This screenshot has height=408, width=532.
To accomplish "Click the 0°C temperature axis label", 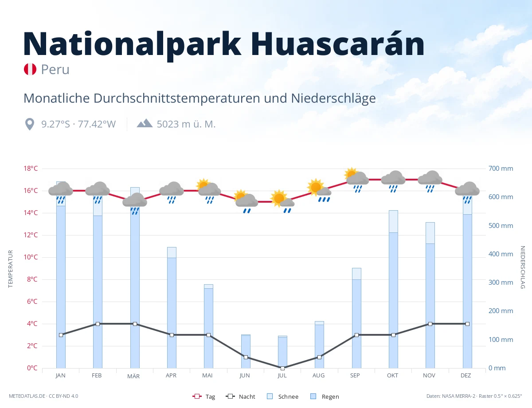I will click(x=32, y=368).
